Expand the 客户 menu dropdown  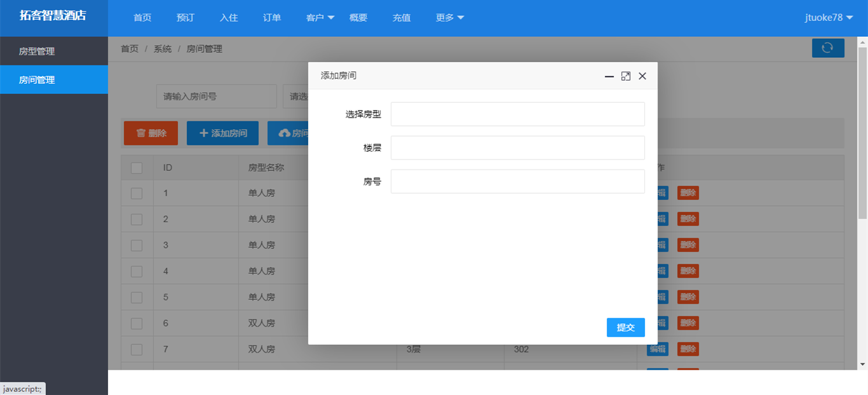click(320, 18)
